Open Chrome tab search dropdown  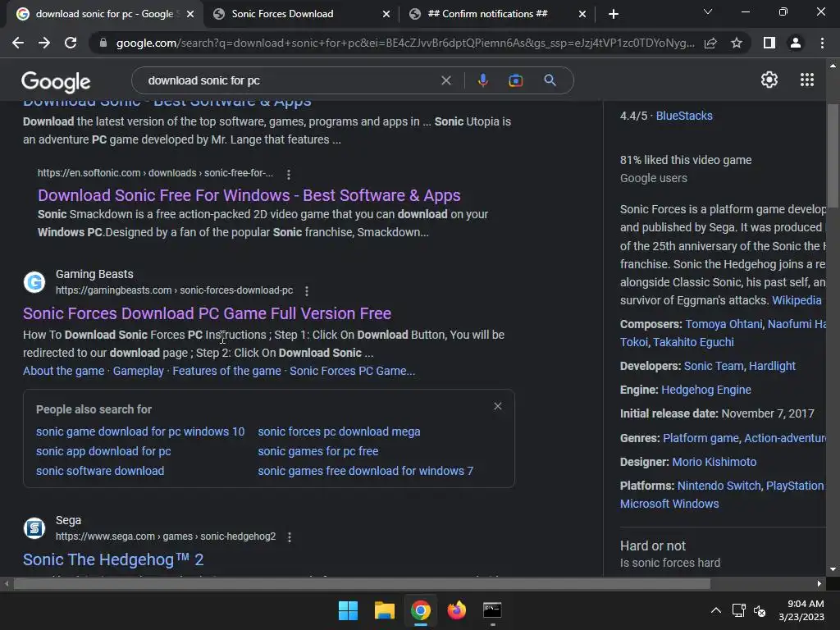coord(708,11)
